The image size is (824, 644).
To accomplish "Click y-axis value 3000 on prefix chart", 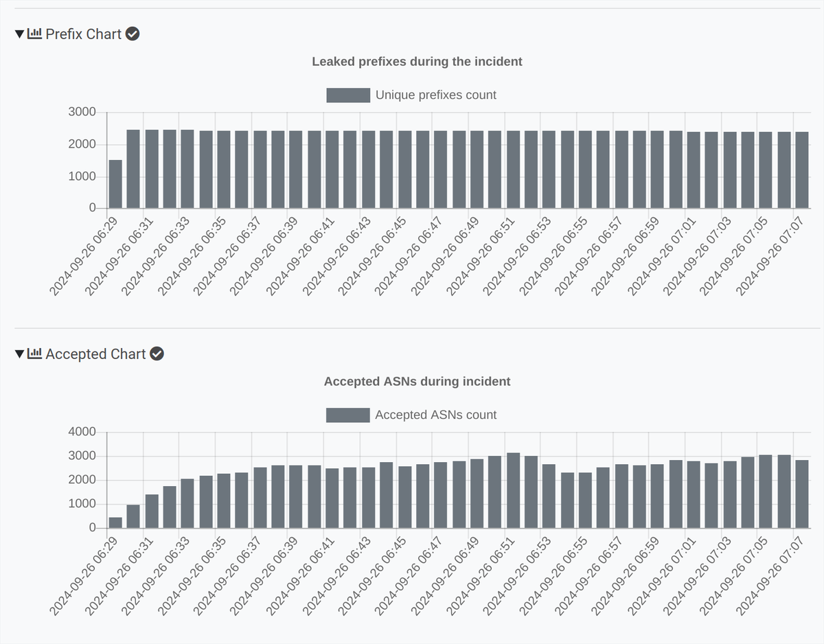I will (82, 112).
